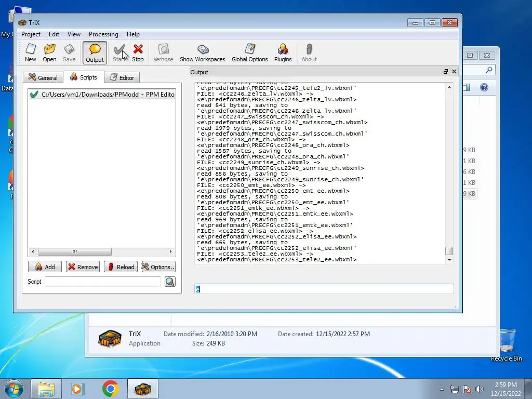Click the TriX taskbar button

pyautogui.click(x=143, y=389)
